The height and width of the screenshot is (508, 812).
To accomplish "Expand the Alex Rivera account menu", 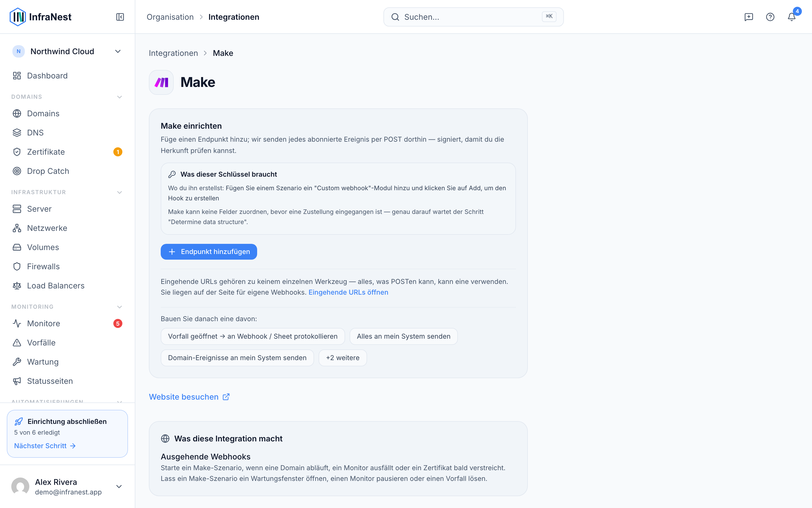I will (119, 487).
